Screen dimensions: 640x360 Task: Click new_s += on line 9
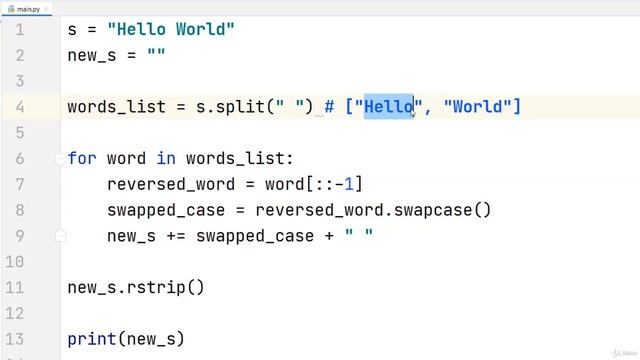[146, 236]
